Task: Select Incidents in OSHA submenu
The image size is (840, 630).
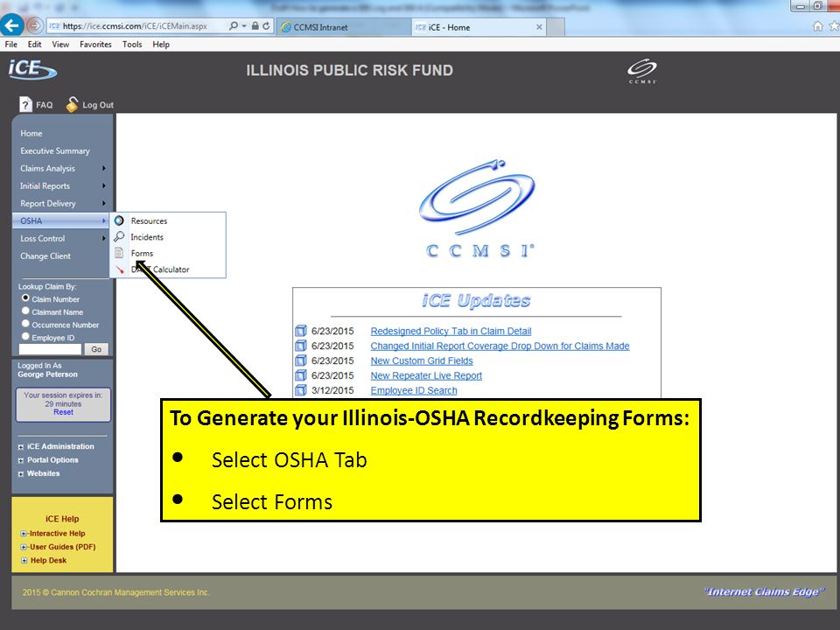Action: point(147,237)
